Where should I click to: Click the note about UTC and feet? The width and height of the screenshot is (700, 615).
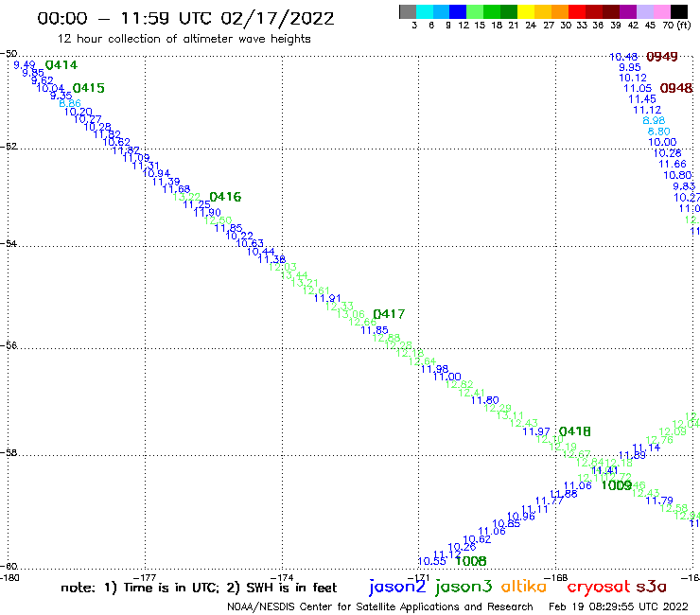click(x=199, y=588)
